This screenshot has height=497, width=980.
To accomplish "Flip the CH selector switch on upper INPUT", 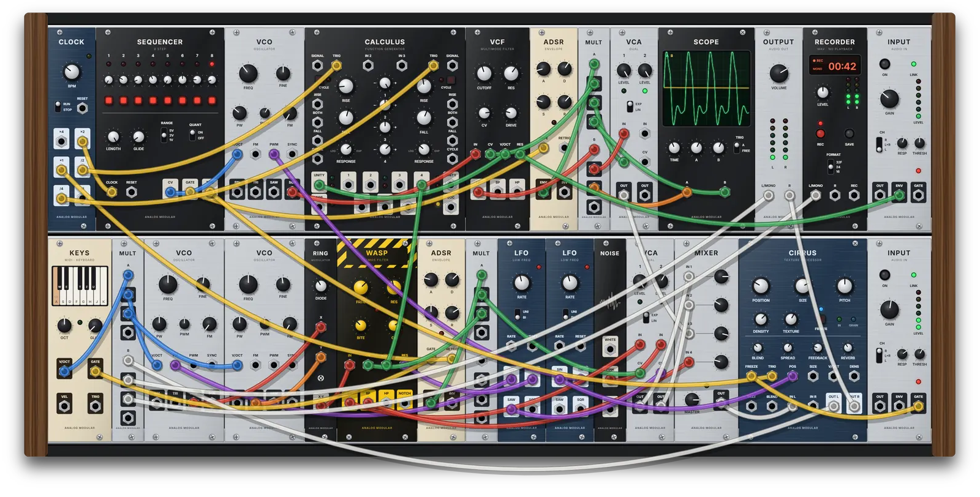I will (880, 144).
